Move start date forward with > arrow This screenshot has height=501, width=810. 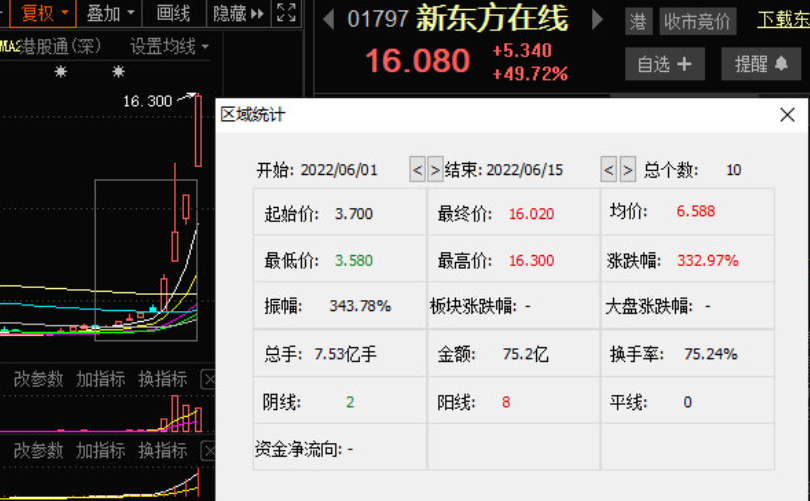435,169
